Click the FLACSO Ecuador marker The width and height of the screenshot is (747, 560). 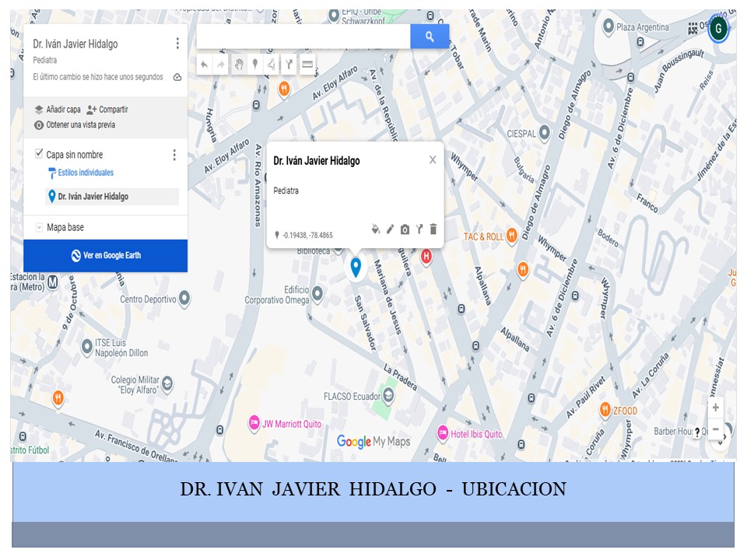pos(389,395)
